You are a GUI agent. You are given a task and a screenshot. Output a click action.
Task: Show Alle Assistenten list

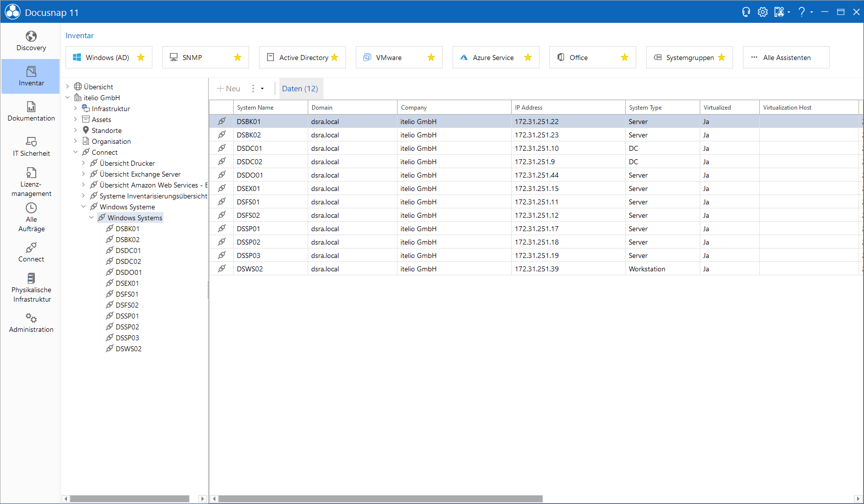click(786, 58)
